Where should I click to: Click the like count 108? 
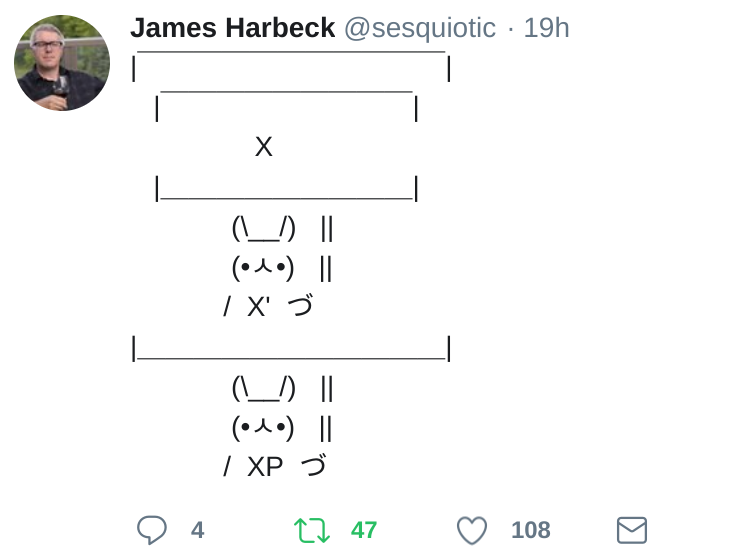[530, 530]
